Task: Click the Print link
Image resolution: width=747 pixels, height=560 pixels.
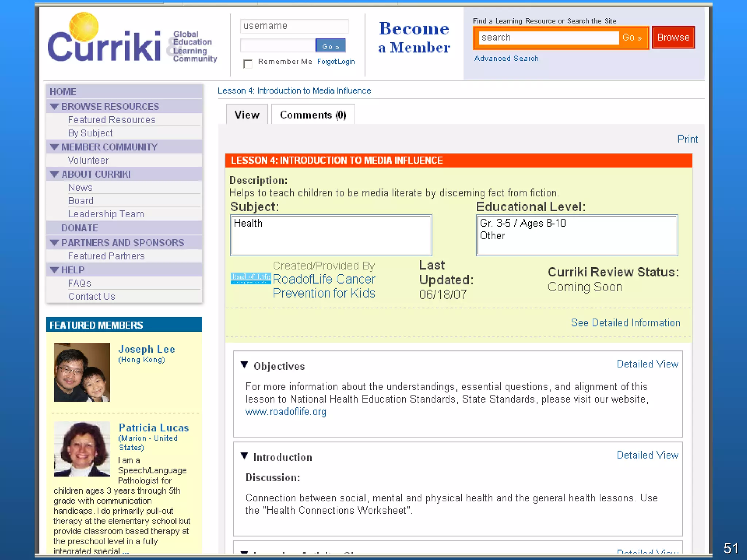Action: coord(687,139)
